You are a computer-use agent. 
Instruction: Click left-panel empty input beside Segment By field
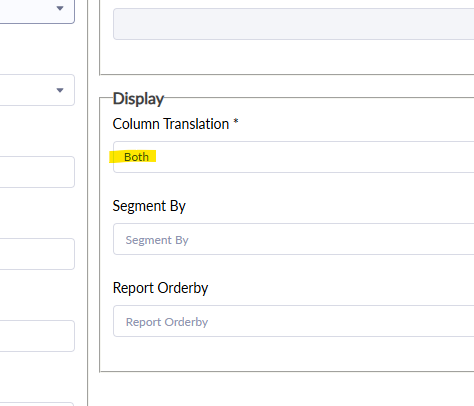pos(37,254)
